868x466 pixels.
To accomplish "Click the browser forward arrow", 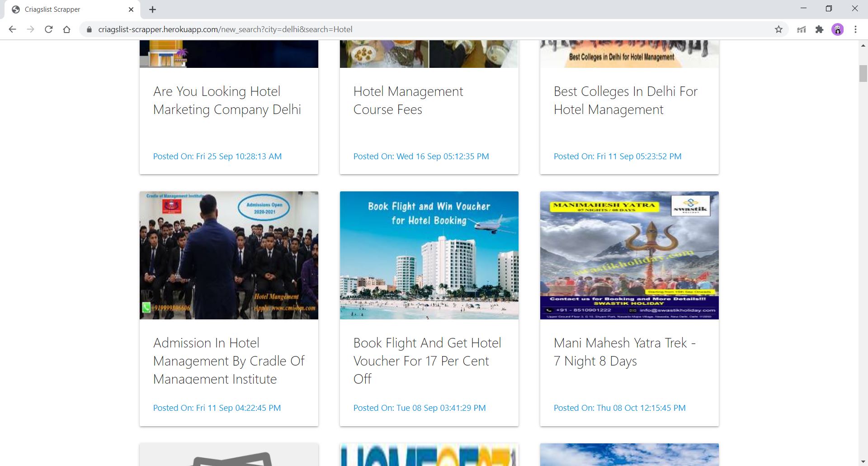I will click(30, 29).
